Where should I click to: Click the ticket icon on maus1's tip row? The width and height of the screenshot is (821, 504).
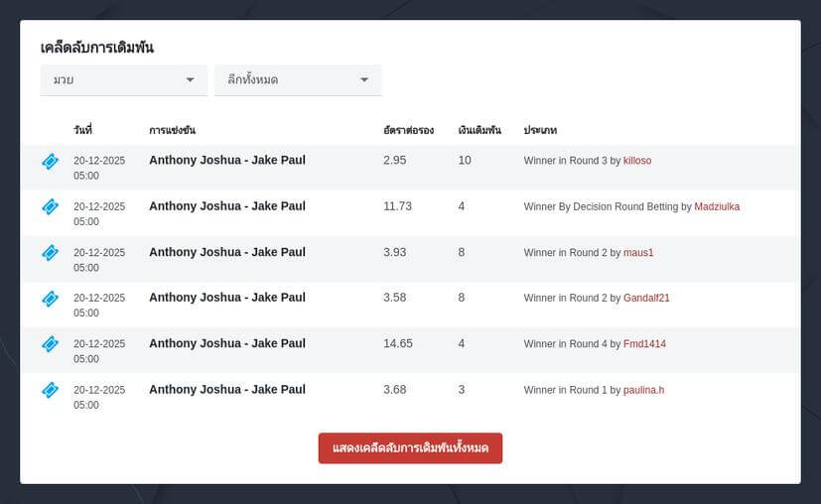(x=50, y=253)
